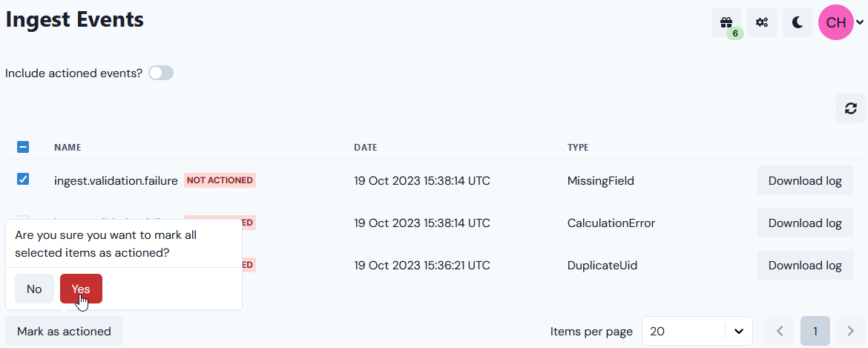Cancel by choosing No
Screen dimensions: 868x348
(34, 289)
